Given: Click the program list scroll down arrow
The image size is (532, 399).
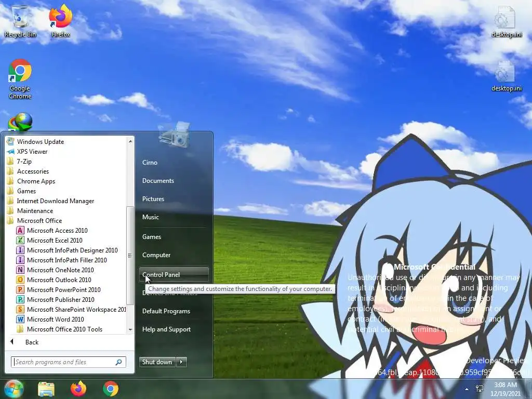Looking at the screenshot, I should 130,329.
